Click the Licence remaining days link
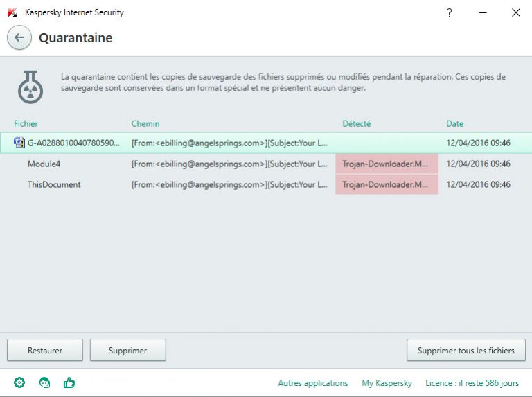 coord(472,383)
